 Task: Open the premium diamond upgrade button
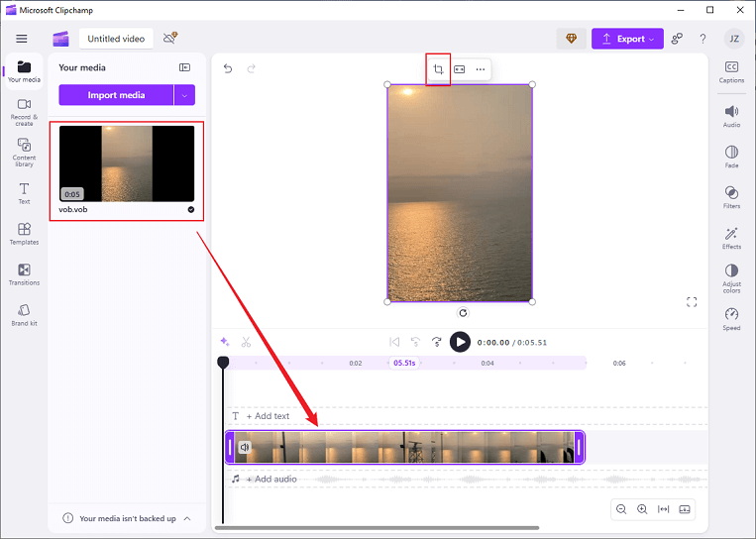coord(572,39)
